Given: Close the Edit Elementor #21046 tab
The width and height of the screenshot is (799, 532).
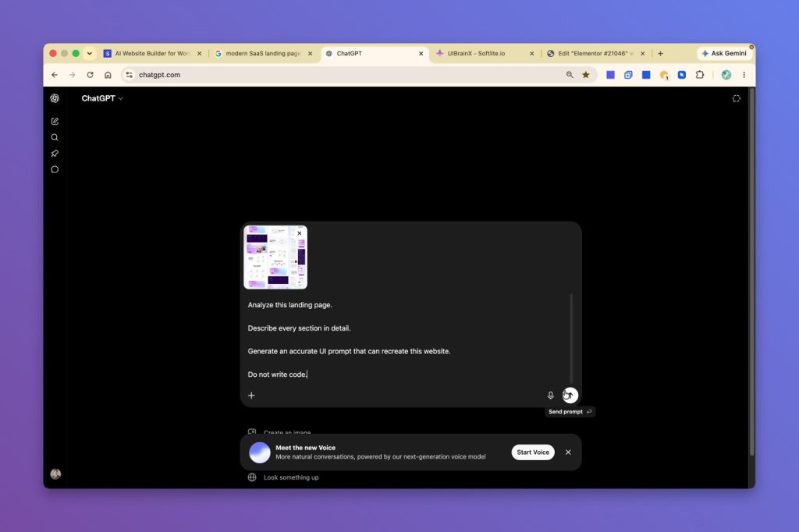Looking at the screenshot, I should coord(643,54).
